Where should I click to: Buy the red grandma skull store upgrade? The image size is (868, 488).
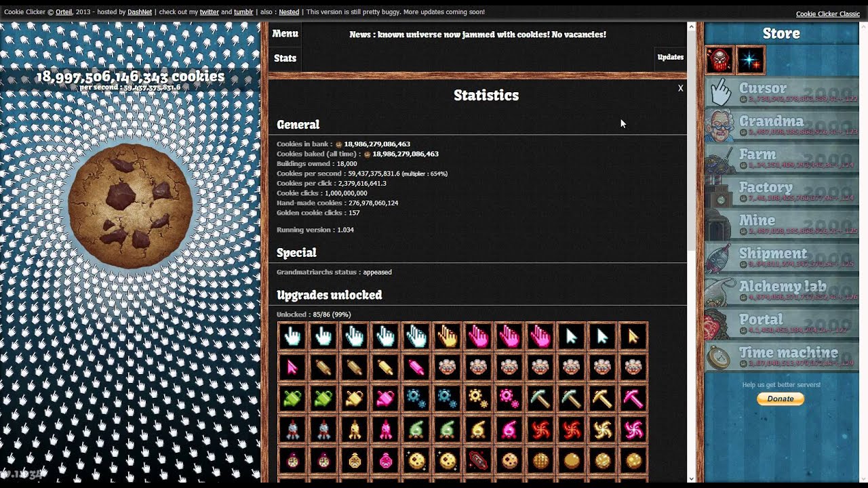pos(719,60)
